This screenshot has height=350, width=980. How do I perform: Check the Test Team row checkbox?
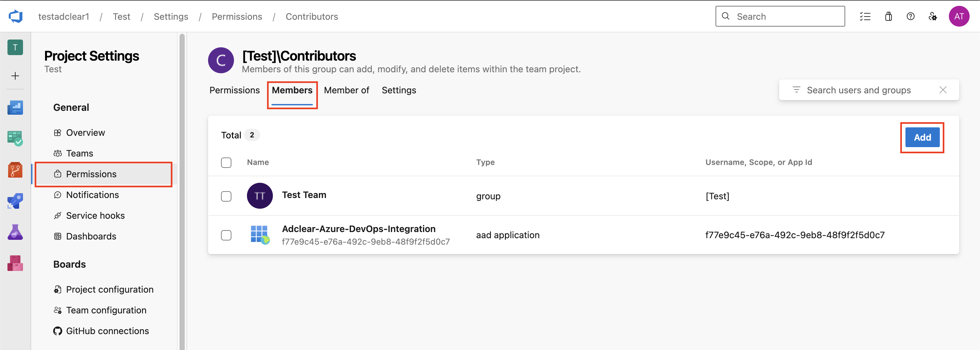pos(226,196)
